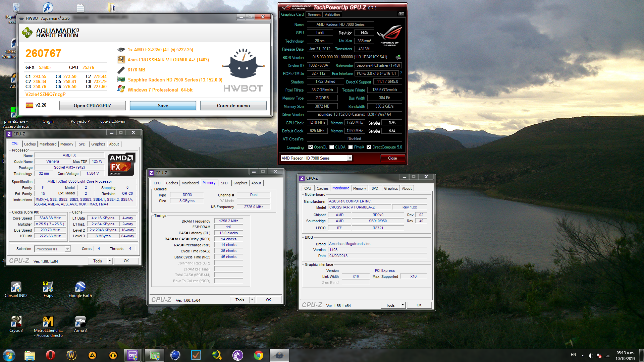Click the HWBOT Aquamark taskbar icon

click(279, 355)
